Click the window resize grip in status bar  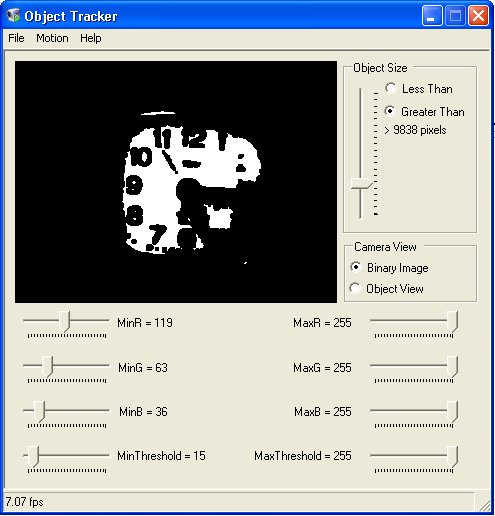(485, 505)
